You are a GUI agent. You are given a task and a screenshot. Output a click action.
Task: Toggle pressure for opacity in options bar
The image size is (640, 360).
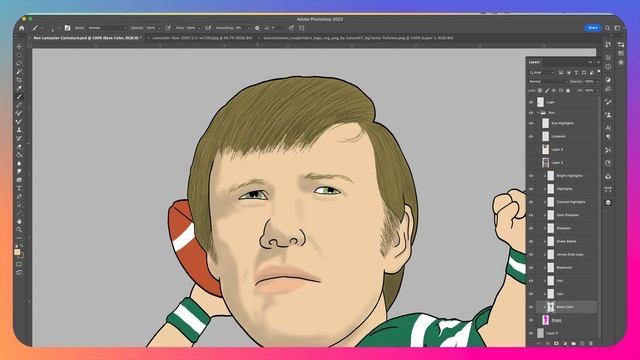168,28
